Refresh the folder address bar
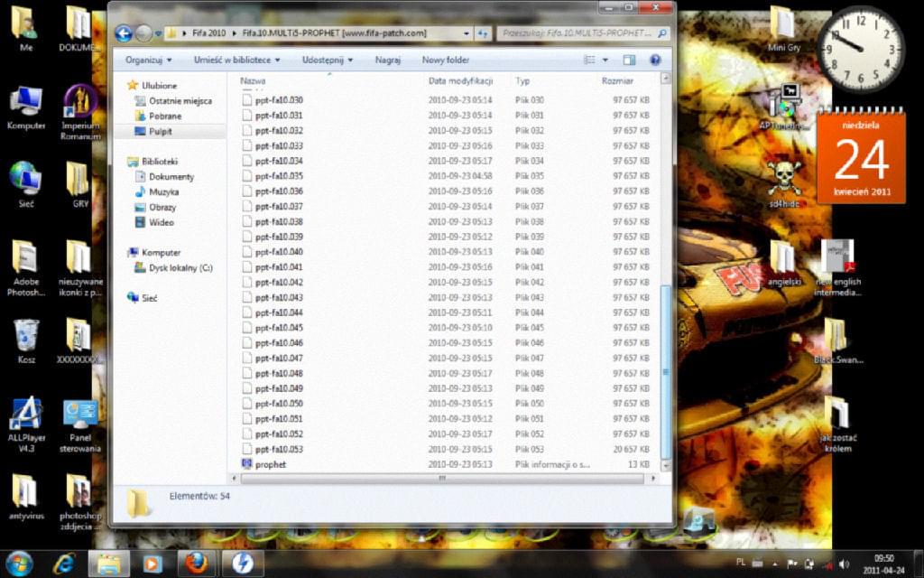The height and width of the screenshot is (578, 924). tap(484, 33)
